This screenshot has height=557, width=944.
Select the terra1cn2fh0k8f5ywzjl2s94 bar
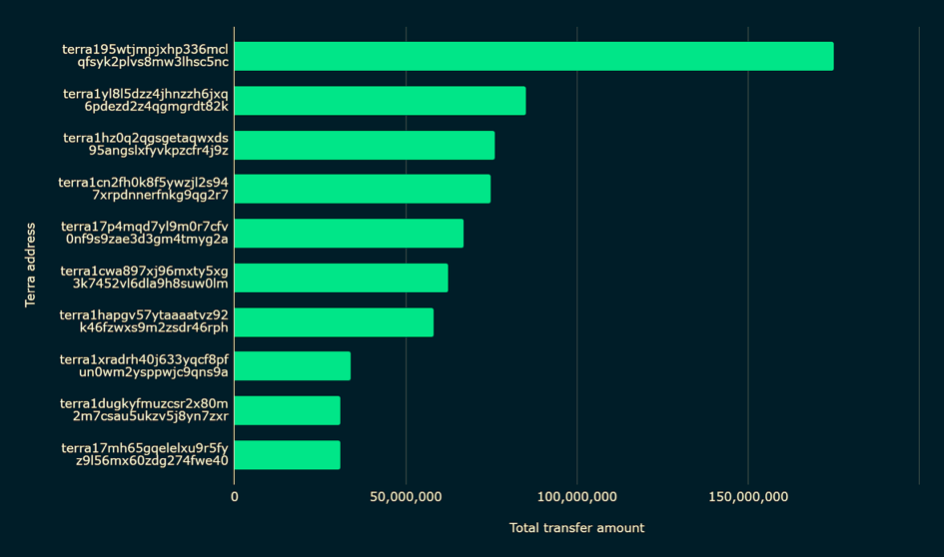pyautogui.click(x=362, y=189)
